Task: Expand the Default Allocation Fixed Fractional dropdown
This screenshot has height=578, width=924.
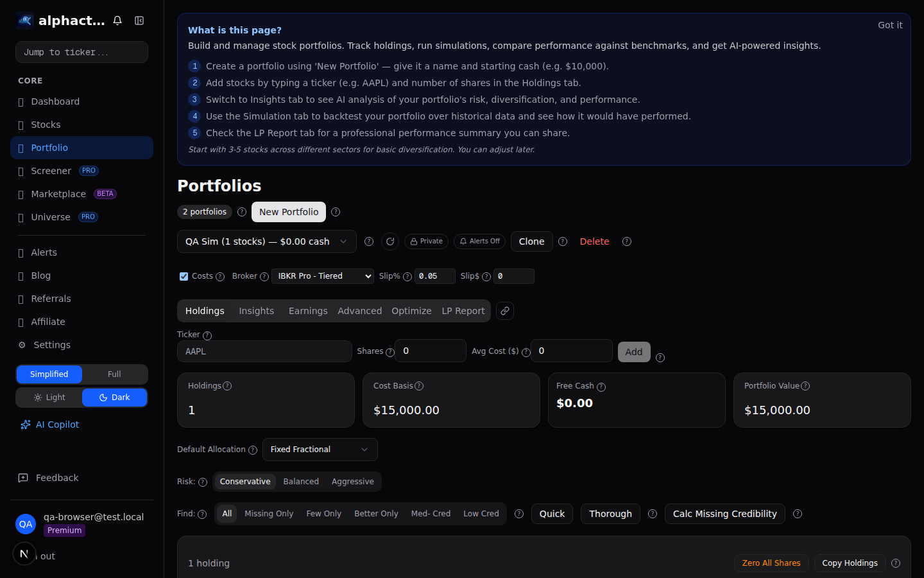Action: pyautogui.click(x=320, y=450)
